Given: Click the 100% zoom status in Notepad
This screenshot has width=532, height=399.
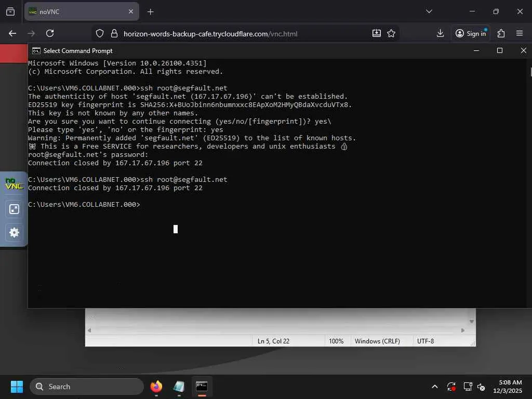Looking at the screenshot, I should (x=336, y=341).
